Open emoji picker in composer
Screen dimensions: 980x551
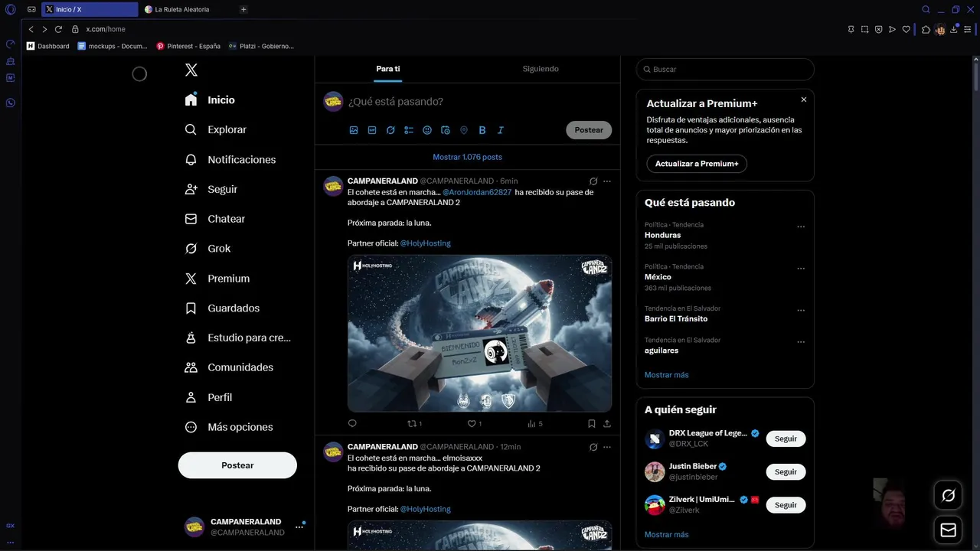(x=427, y=130)
